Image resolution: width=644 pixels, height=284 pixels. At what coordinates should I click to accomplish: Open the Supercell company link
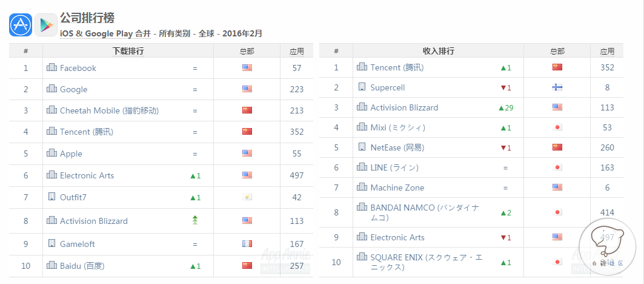[x=387, y=87]
